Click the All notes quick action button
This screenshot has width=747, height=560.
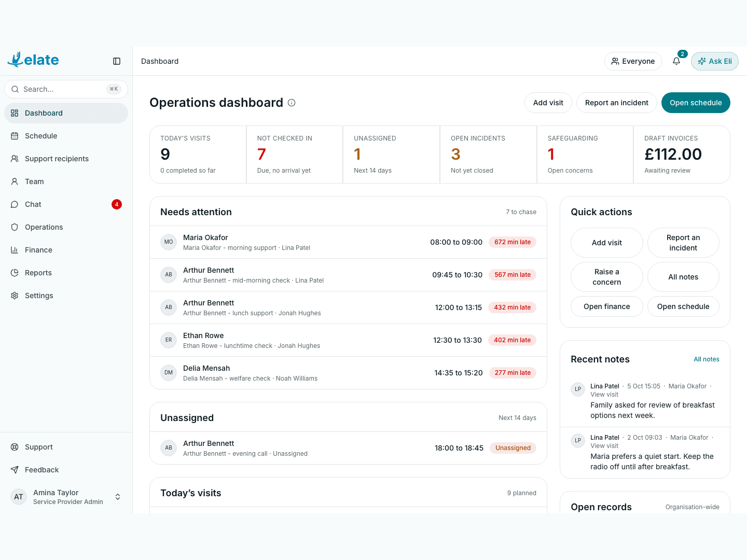pos(683,277)
